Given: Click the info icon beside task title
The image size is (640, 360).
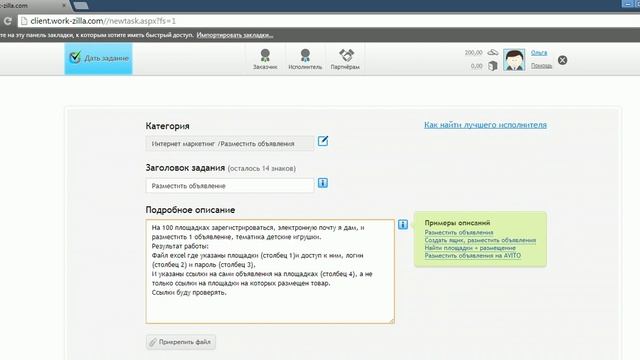Looking at the screenshot, I should click(323, 183).
